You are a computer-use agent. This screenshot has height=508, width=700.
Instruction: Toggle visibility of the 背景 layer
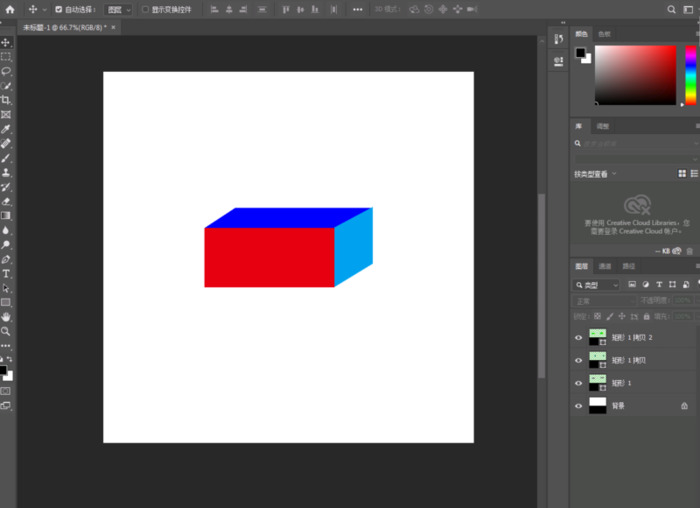click(578, 406)
